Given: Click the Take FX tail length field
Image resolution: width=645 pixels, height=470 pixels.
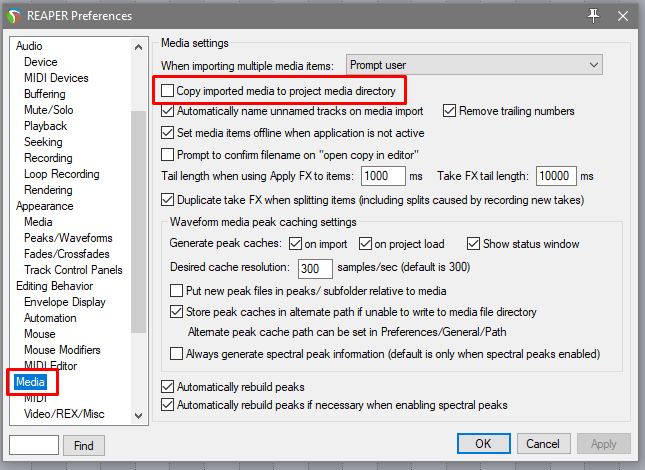Looking at the screenshot, I should [556, 176].
